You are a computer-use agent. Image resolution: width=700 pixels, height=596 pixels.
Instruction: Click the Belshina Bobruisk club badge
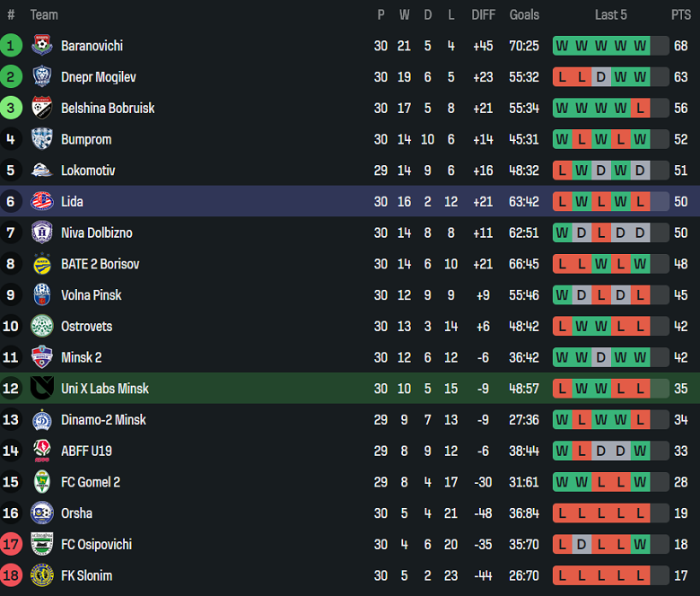pyautogui.click(x=42, y=109)
